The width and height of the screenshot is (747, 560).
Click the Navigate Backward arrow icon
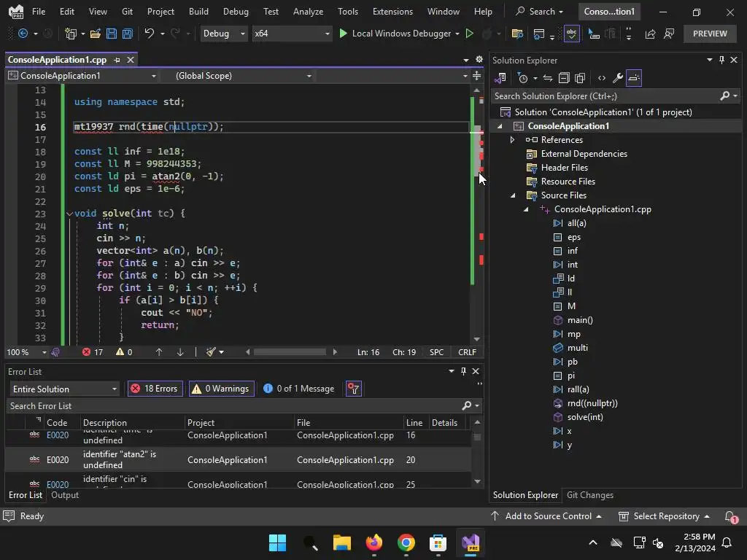(23, 34)
